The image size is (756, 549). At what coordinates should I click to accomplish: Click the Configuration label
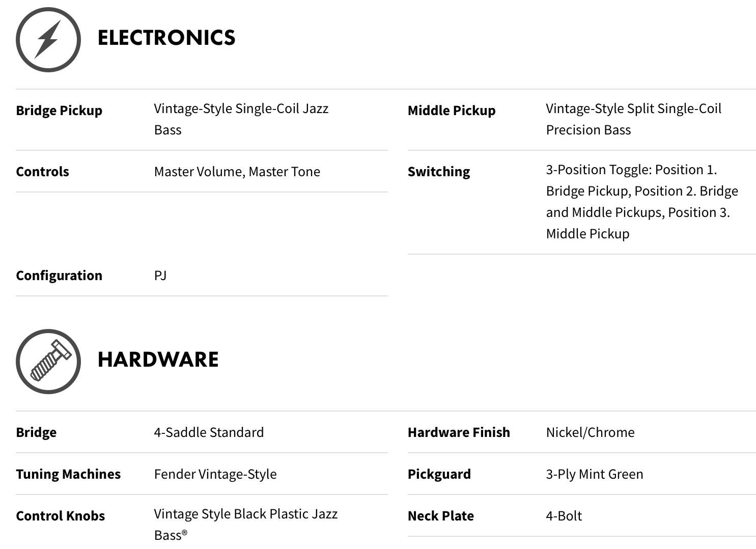pos(59,276)
